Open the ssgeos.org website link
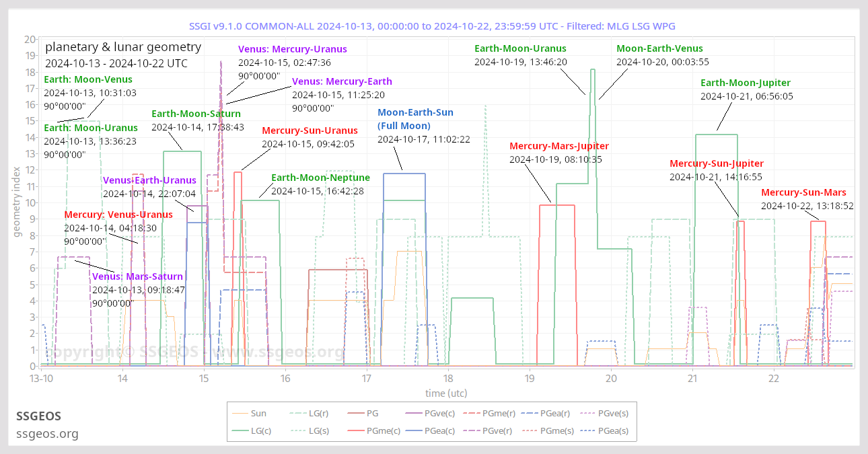This screenshot has width=868, height=454. point(47,434)
